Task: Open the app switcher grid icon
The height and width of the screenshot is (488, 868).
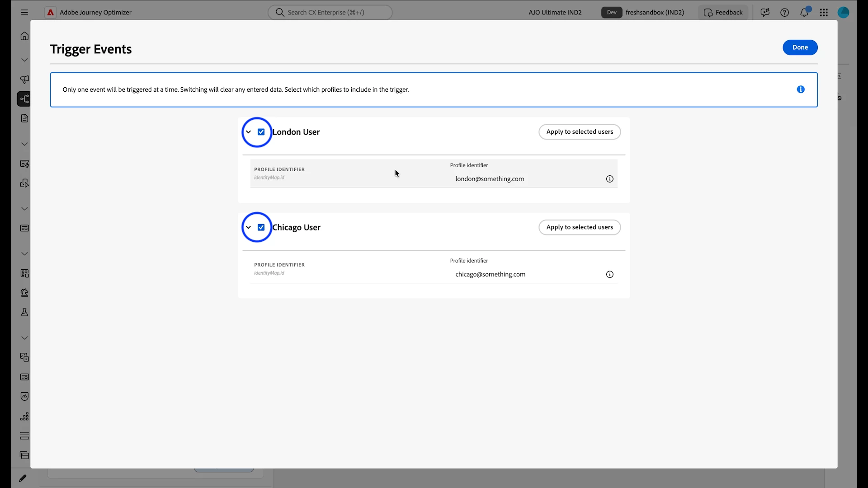Action: coord(824,13)
